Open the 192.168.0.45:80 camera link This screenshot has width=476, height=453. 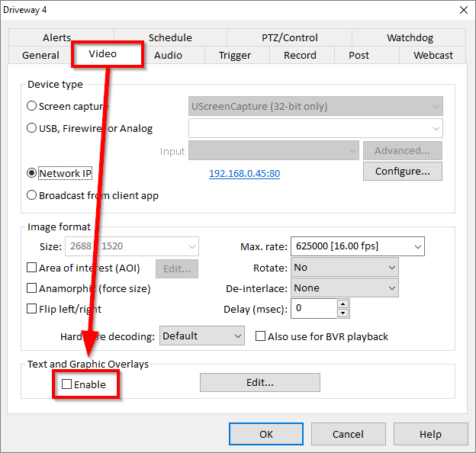coord(244,174)
